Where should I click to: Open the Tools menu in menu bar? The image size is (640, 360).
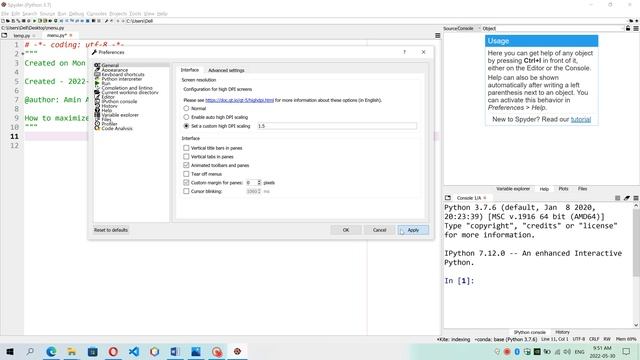pyautogui.click(x=135, y=13)
